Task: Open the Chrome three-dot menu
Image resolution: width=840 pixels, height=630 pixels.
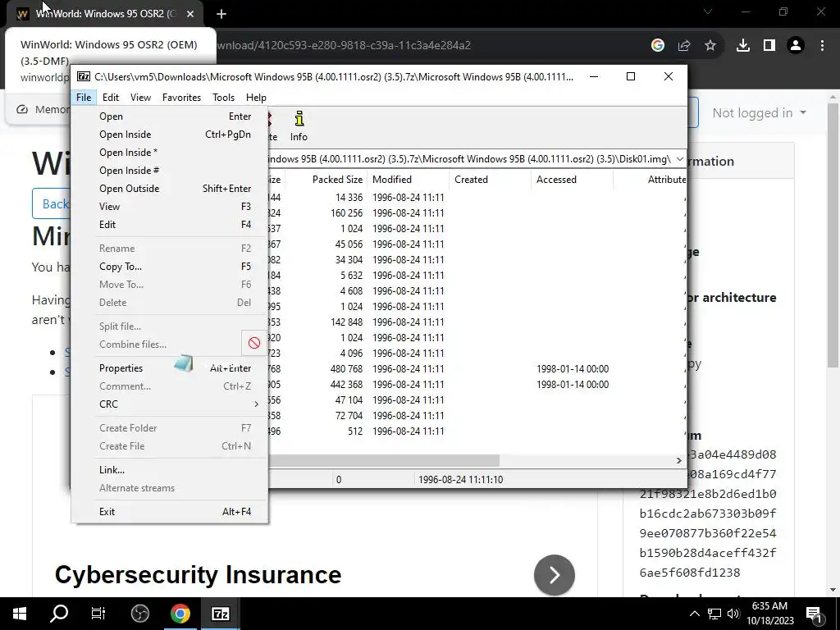Action: [x=822, y=46]
